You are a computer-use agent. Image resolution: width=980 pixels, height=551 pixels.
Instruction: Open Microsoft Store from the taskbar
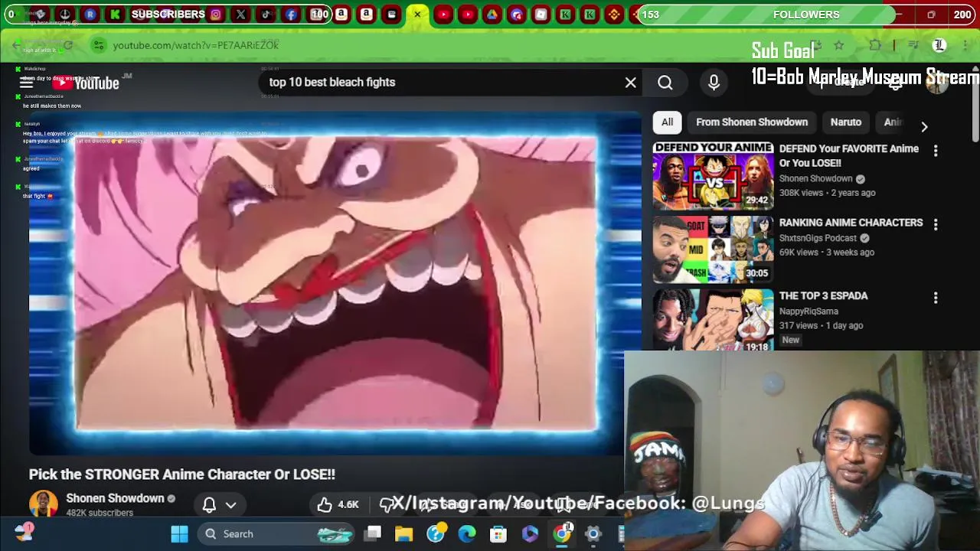pyautogui.click(x=498, y=533)
